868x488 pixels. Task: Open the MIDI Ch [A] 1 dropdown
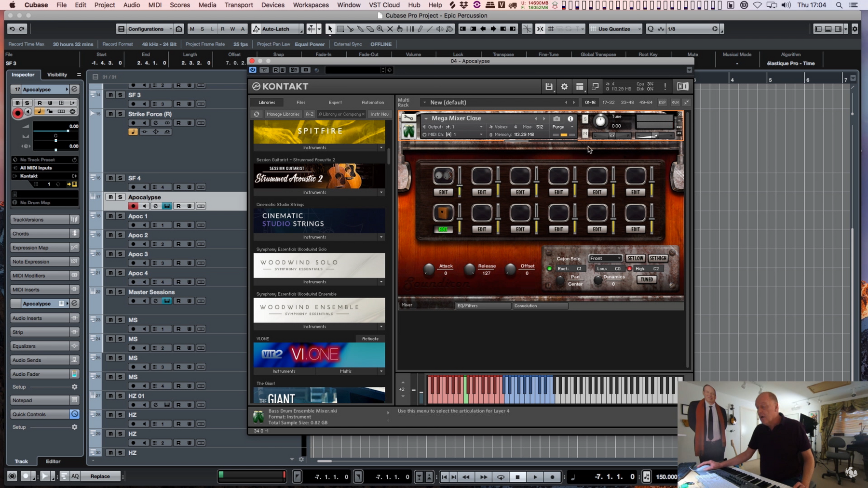pyautogui.click(x=452, y=134)
